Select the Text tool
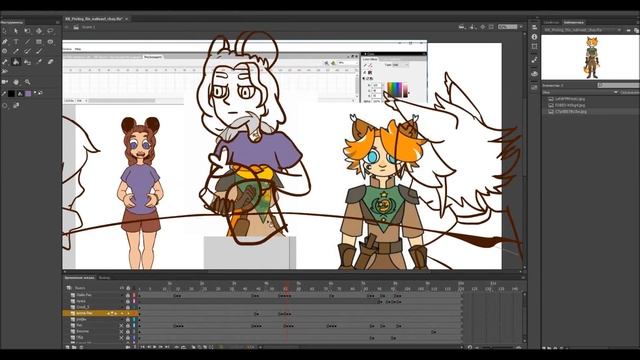Viewport: 640px width, 360px height. coord(16,42)
